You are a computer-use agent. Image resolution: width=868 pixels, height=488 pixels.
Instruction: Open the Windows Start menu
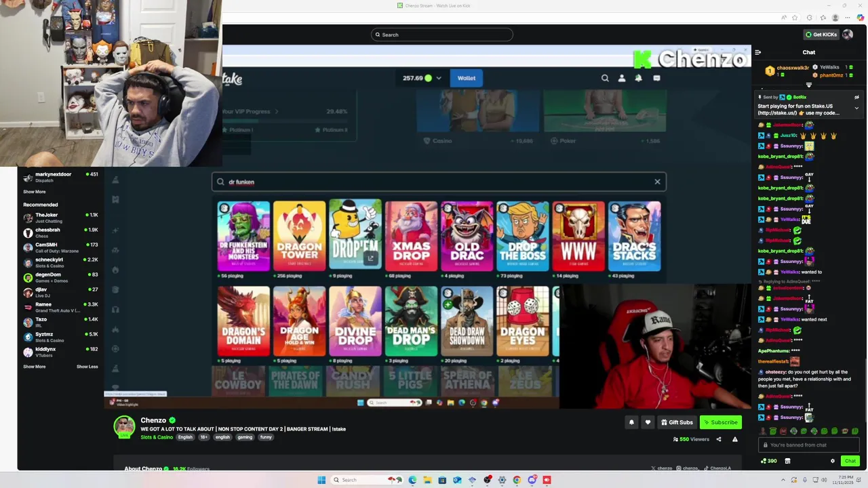(321, 480)
